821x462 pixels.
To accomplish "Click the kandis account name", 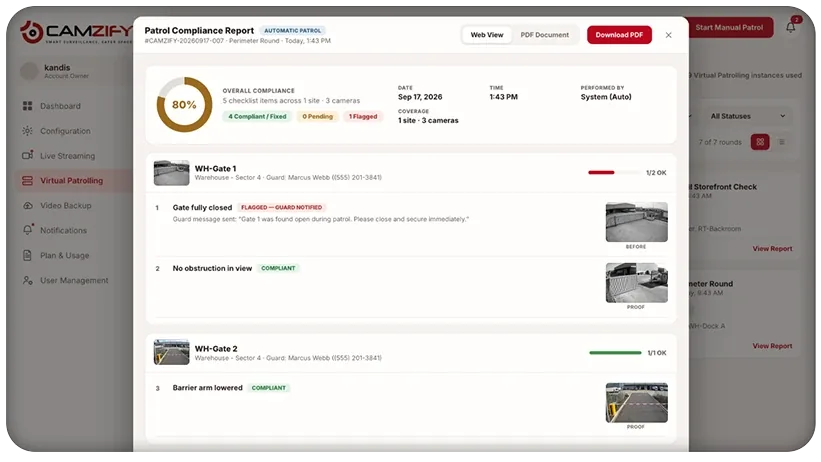I will tap(57, 68).
